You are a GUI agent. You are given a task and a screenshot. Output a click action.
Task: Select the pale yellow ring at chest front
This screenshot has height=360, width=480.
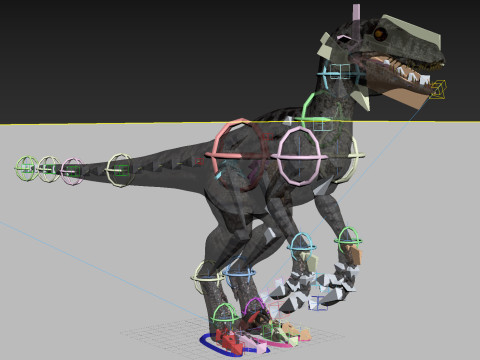pyautogui.click(x=351, y=159)
